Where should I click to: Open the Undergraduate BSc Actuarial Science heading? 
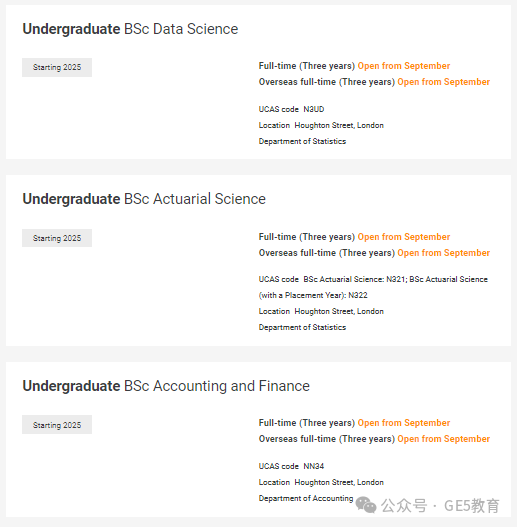click(x=144, y=199)
